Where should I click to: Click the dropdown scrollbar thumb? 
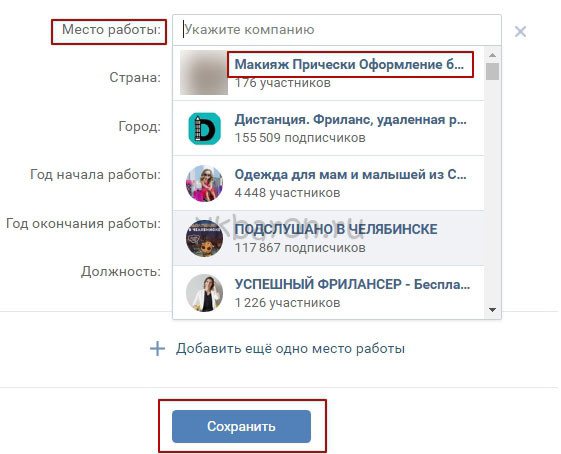[493, 71]
